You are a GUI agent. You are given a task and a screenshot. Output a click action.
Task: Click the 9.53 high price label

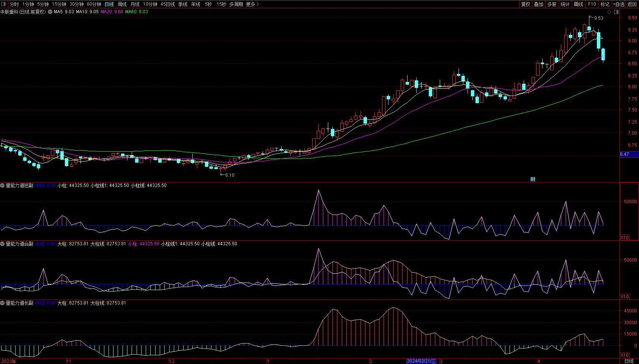(x=598, y=18)
